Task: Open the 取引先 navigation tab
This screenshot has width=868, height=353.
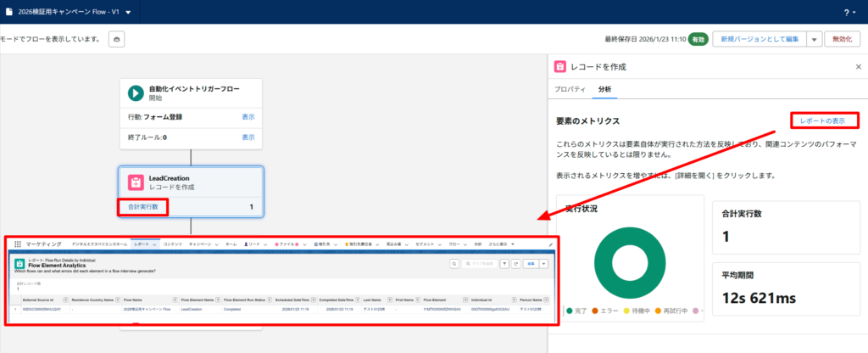Action: coord(322,244)
